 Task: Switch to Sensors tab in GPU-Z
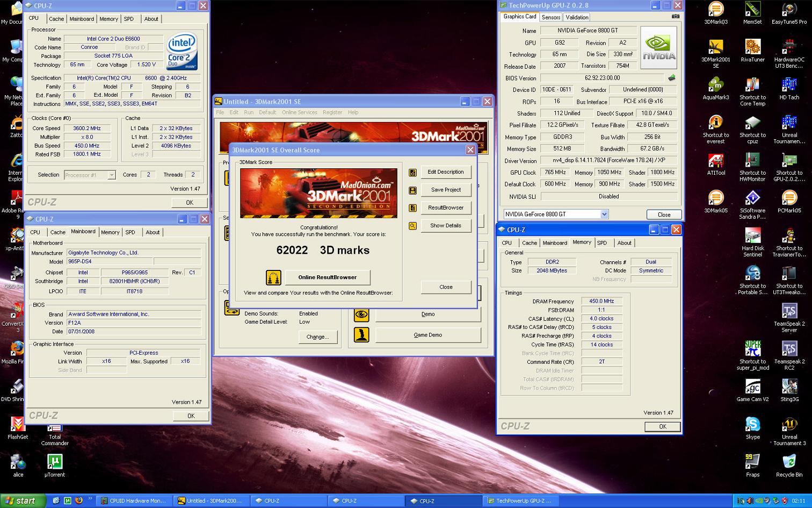coord(551,17)
